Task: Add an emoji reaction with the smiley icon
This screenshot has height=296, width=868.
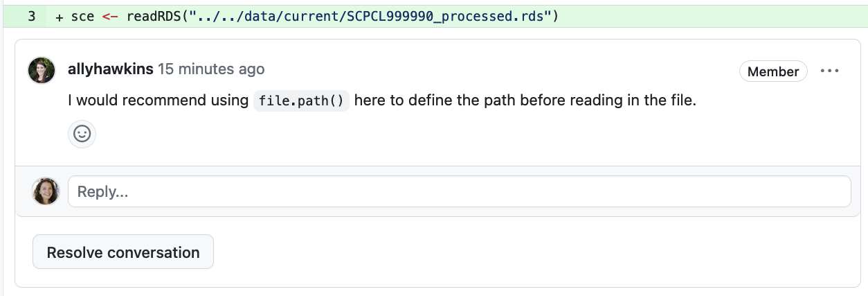Action: click(82, 134)
